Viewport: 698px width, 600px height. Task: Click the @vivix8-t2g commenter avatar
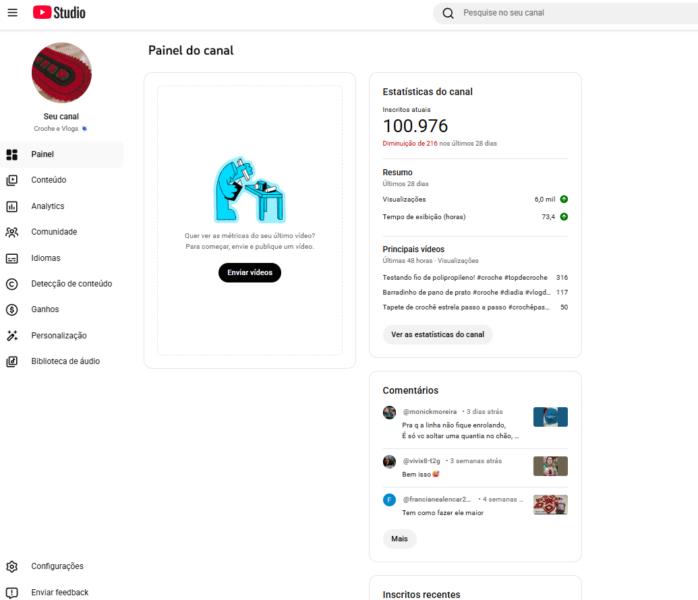tap(390, 462)
